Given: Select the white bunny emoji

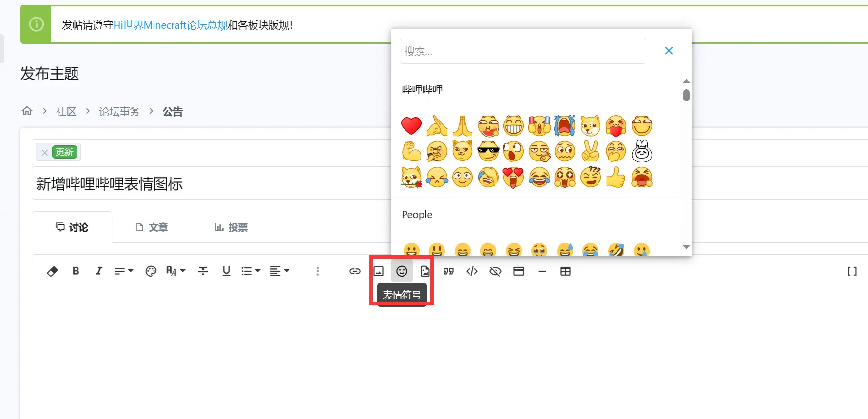Looking at the screenshot, I should (x=642, y=152).
